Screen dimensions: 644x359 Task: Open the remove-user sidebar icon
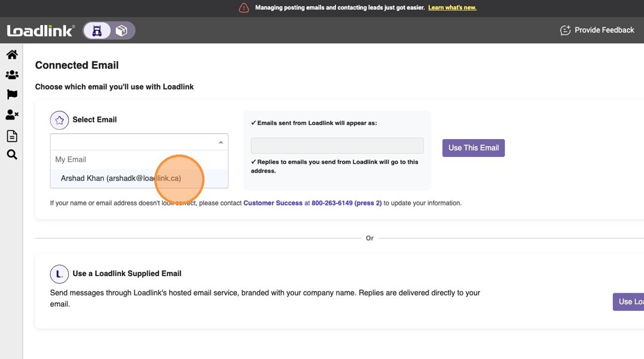[12, 115]
